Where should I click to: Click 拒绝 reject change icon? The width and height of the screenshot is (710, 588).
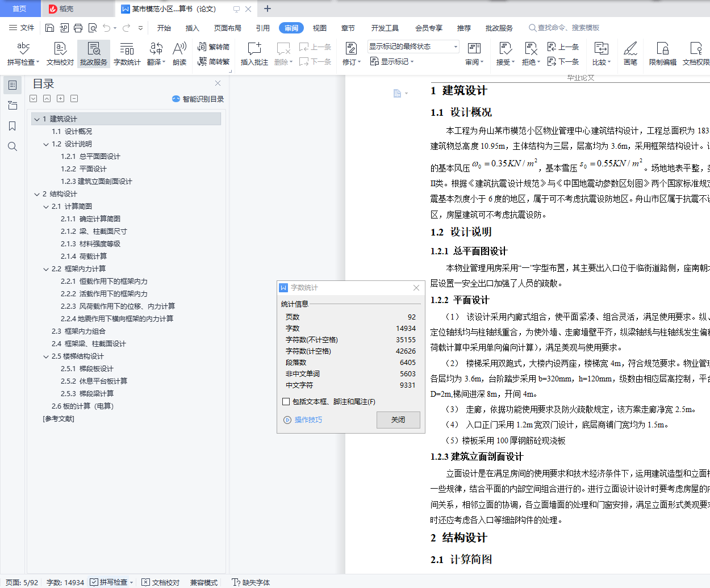531,53
